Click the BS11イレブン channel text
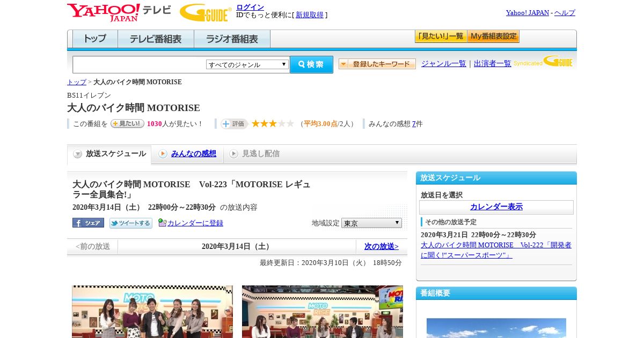644x338 pixels. [x=89, y=95]
